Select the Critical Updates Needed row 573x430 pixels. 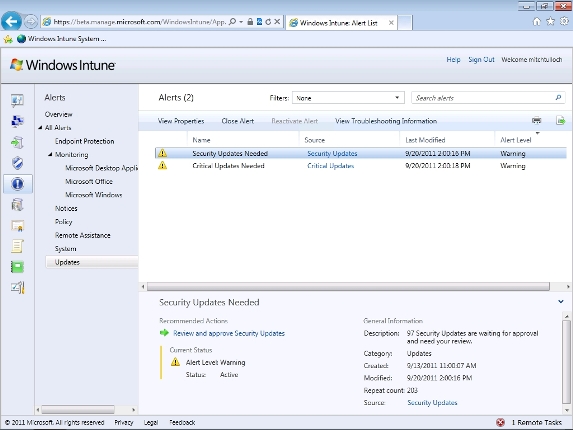[x=361, y=166]
